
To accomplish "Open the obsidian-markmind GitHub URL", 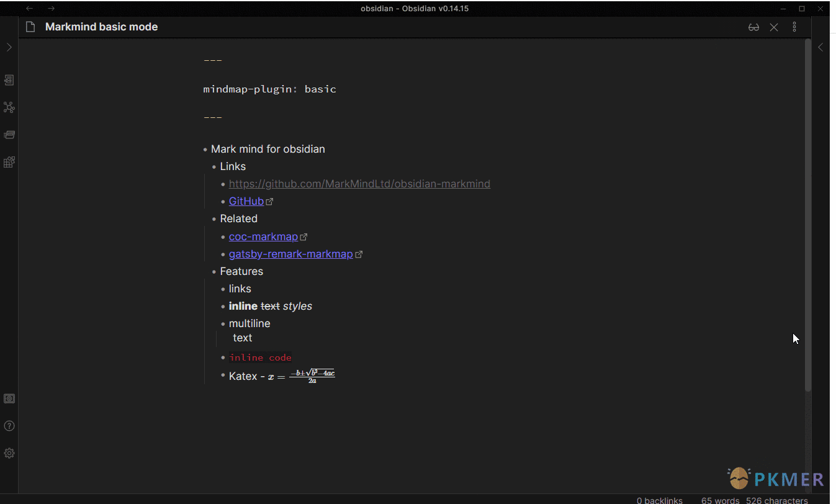I will tap(359, 184).
